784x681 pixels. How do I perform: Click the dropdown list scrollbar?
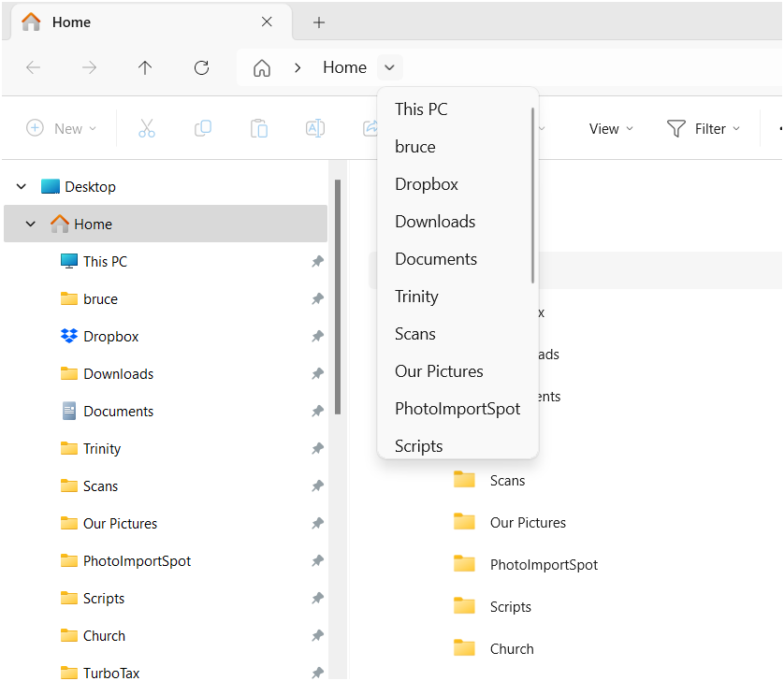point(533,195)
